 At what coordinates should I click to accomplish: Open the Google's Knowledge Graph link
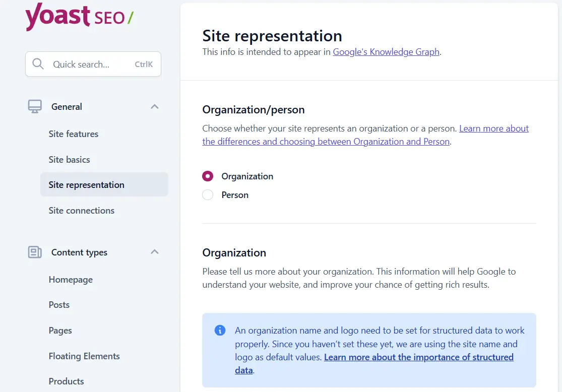(x=386, y=51)
